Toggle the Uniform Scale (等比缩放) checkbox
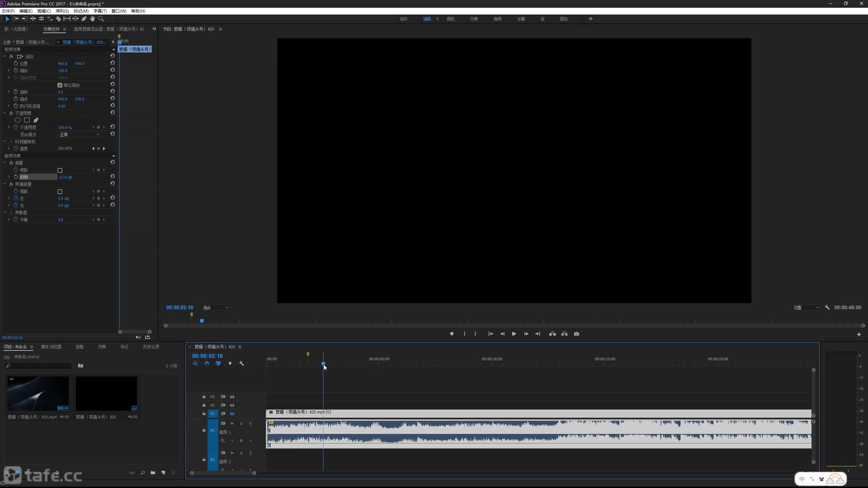The width and height of the screenshot is (868, 488). click(60, 85)
